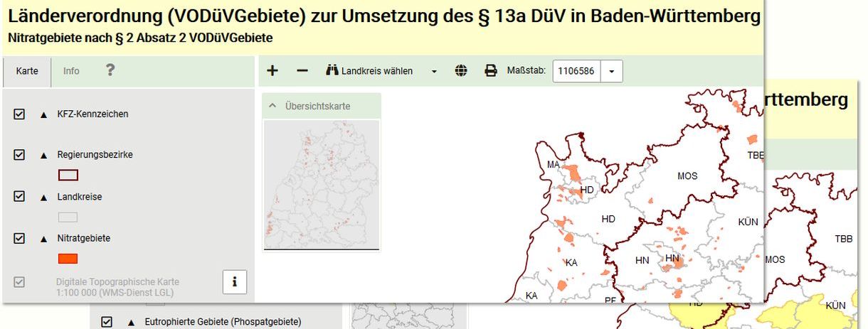Click the Landkreis wählen button label

pyautogui.click(x=376, y=71)
